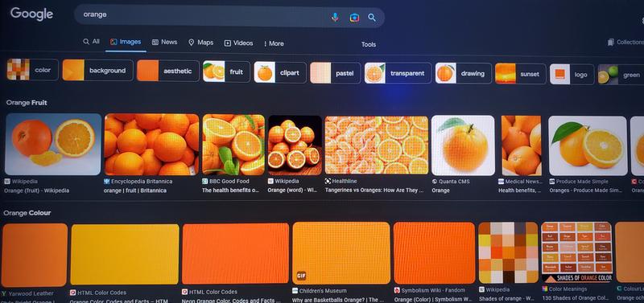
Task: Open Encyclopedia Britannica pile of oranges image
Action: 151,145
